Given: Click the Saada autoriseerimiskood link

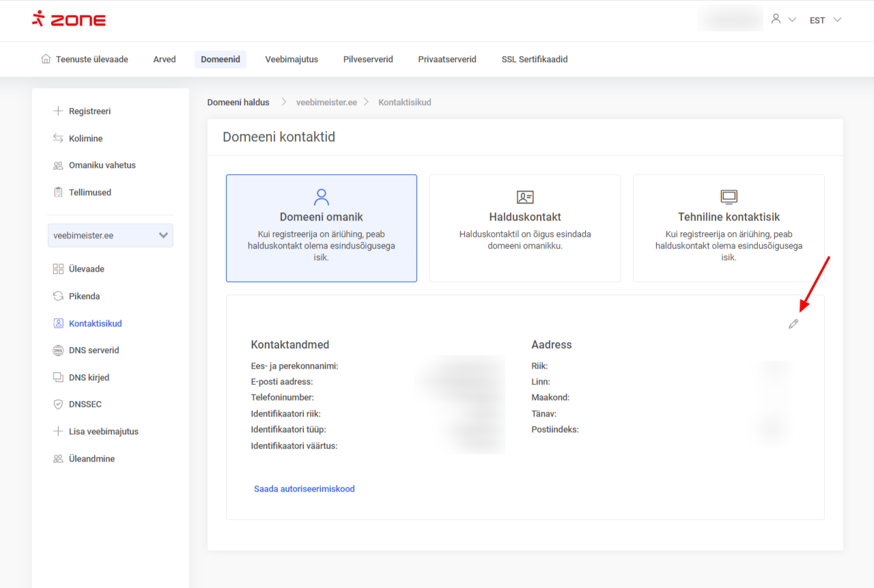Looking at the screenshot, I should [304, 489].
